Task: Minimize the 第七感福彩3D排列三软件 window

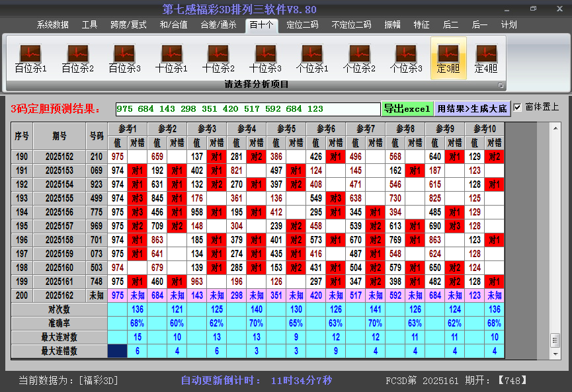Action: click(x=507, y=9)
